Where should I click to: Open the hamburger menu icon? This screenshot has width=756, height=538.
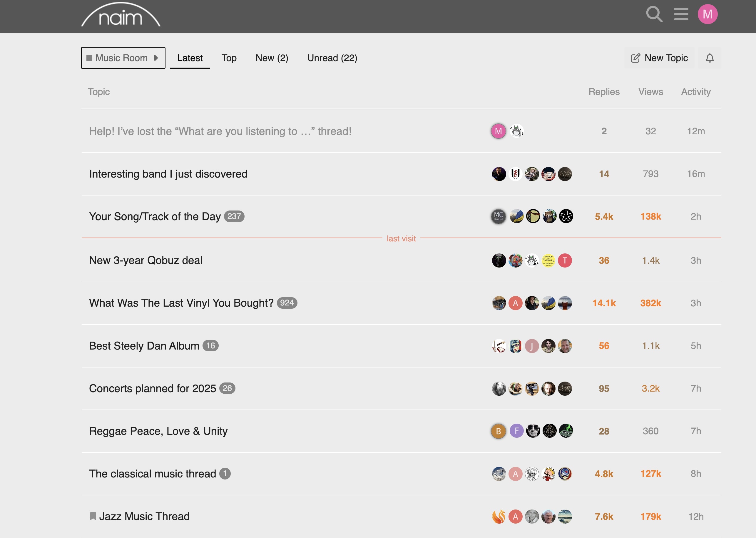click(681, 14)
